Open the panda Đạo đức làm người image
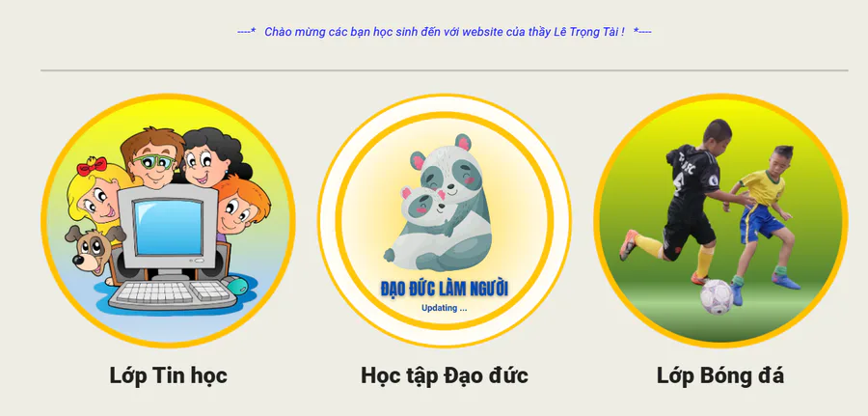 click(x=444, y=220)
